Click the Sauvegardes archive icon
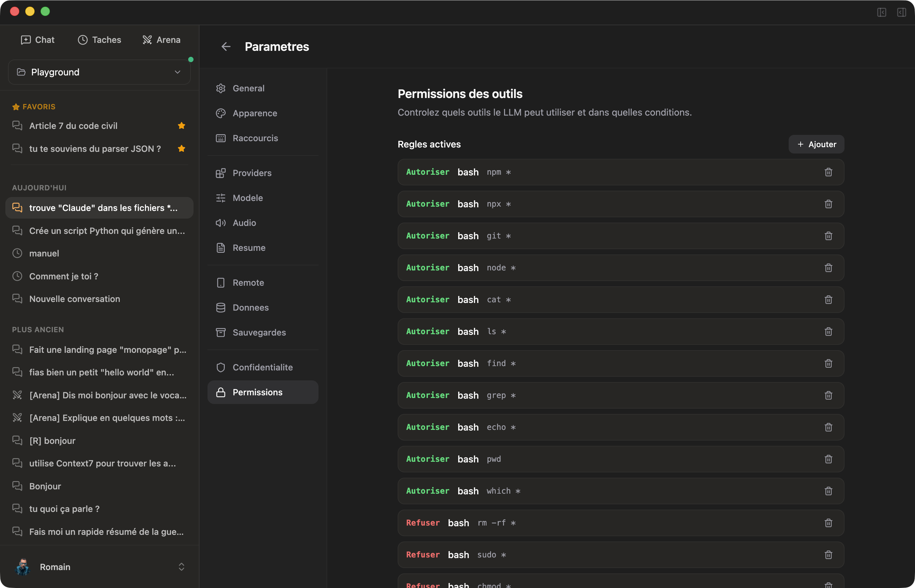The image size is (915, 588). click(221, 332)
